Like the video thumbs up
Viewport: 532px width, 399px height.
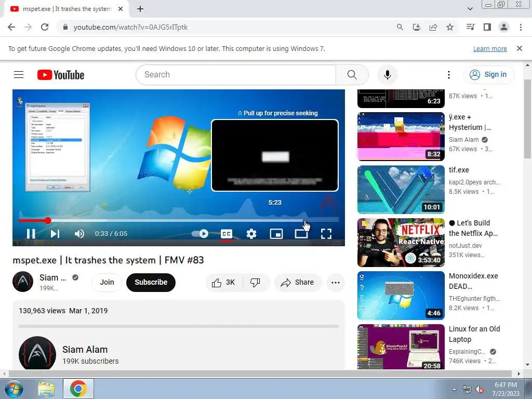click(223, 282)
